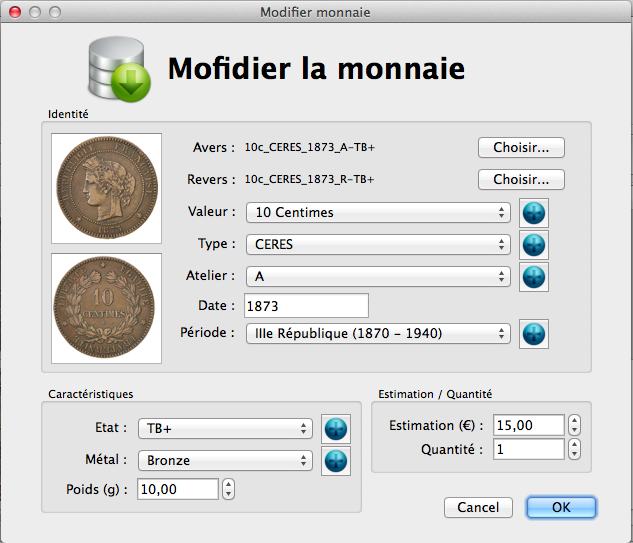Click the add button next to Type
Image resolution: width=633 pixels, height=543 pixels.
535,245
